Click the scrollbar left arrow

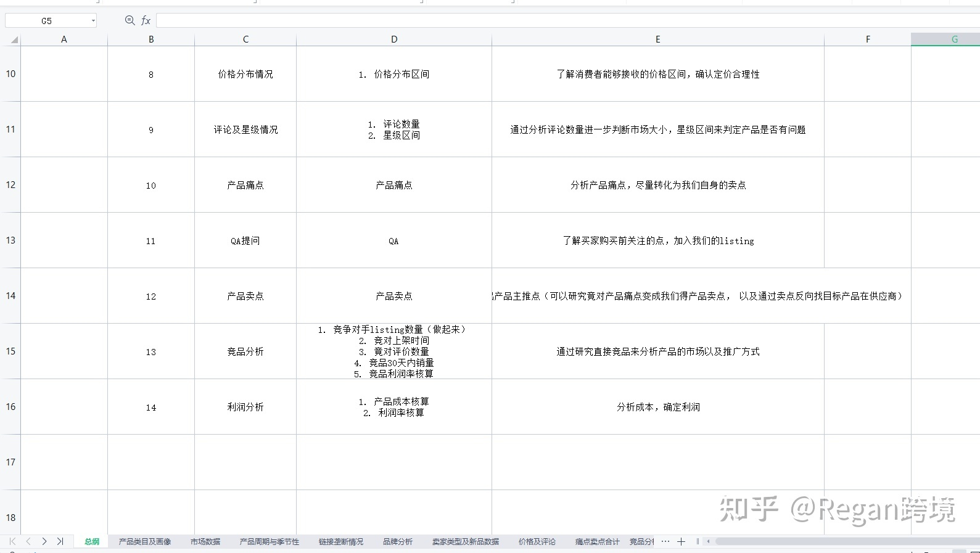coord(709,541)
